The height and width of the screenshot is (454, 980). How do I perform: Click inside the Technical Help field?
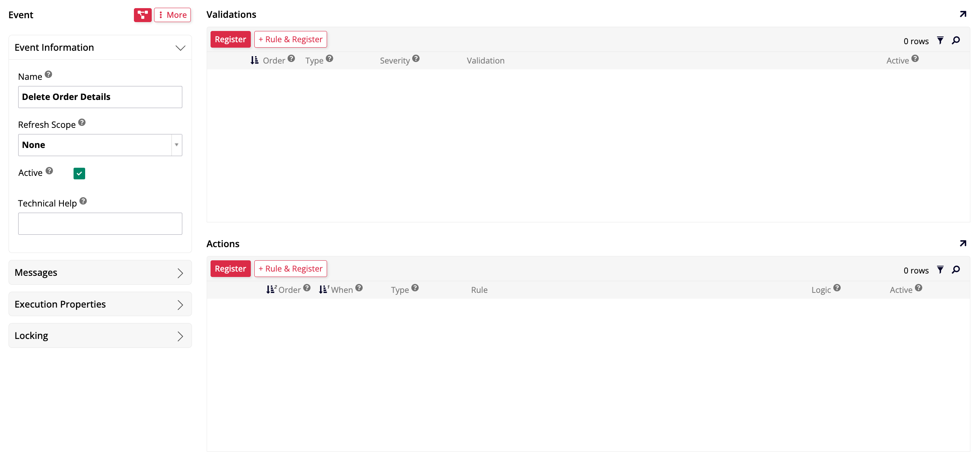point(100,224)
